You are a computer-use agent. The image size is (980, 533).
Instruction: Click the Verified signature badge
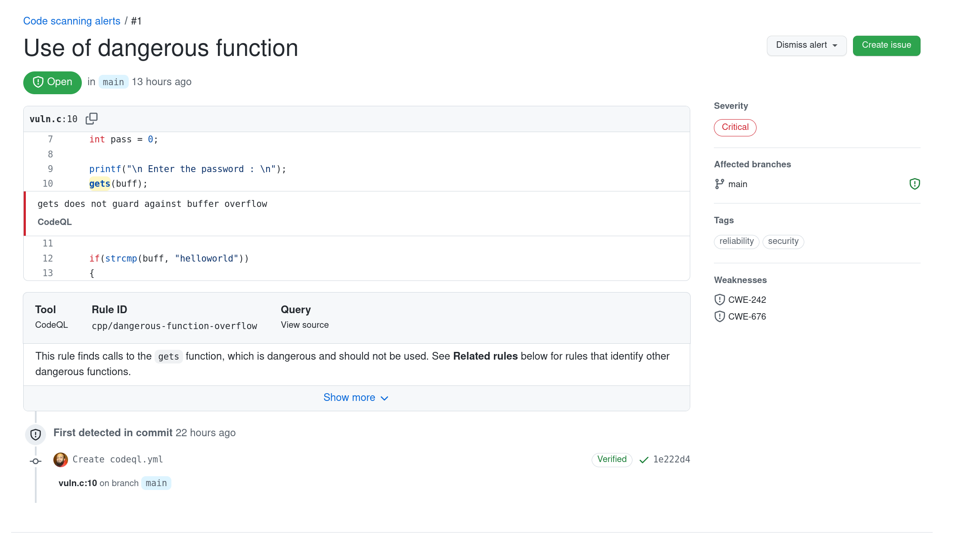(612, 459)
